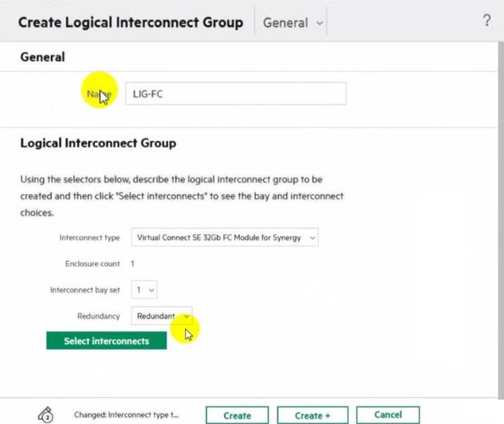Viewport: 504px width, 424px height.
Task: Click the Interconnect type label
Action: (x=89, y=238)
